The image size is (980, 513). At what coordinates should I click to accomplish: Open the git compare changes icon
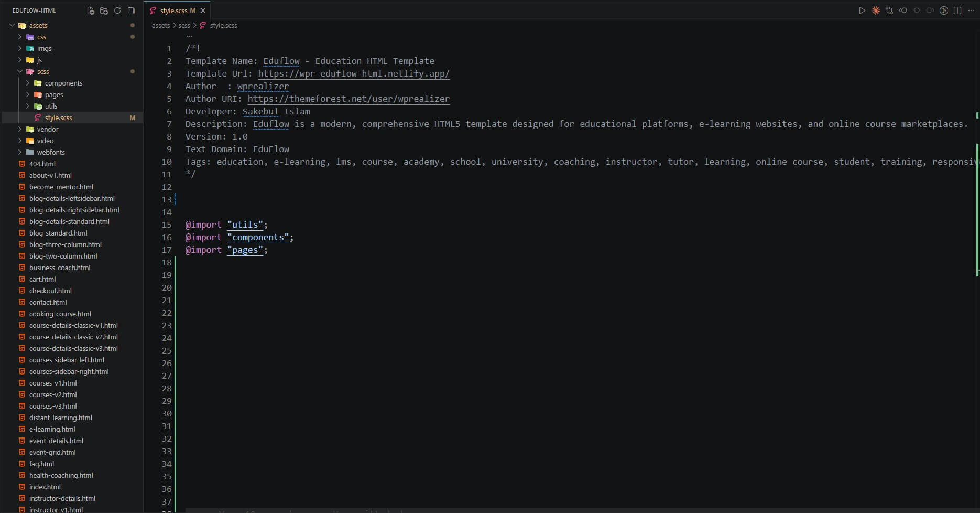tap(889, 10)
